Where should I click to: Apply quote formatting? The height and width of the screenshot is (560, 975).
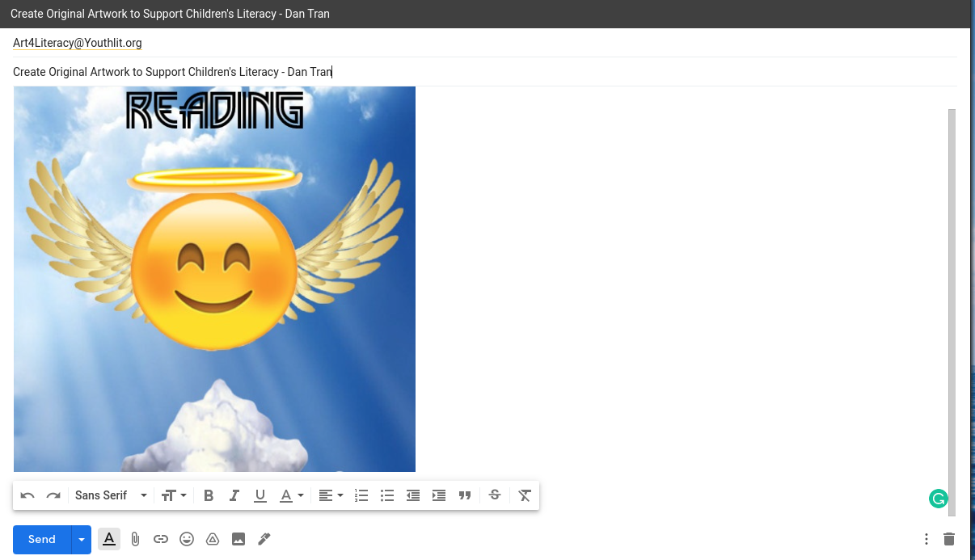pyautogui.click(x=465, y=495)
